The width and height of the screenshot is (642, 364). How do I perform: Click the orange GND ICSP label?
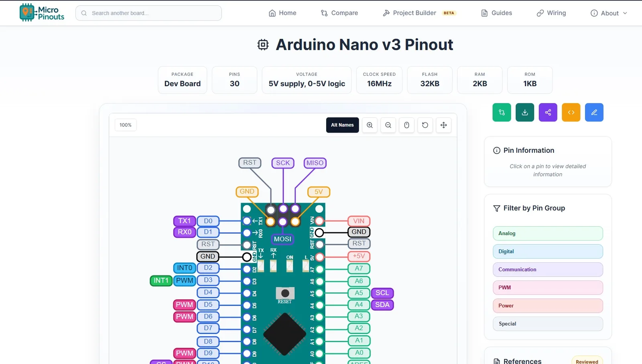click(247, 192)
